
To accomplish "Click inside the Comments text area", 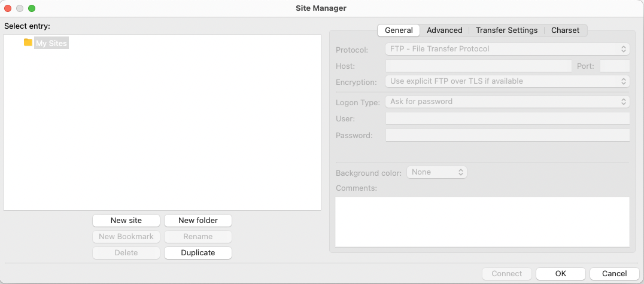I will tap(482, 221).
